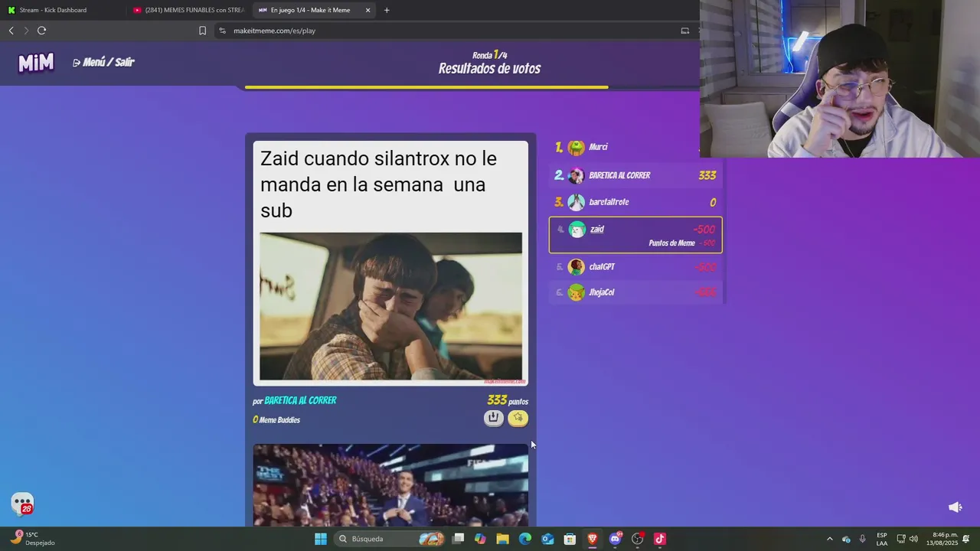
Task: Download the BARETICA AL CORRER meme
Action: coord(494,418)
